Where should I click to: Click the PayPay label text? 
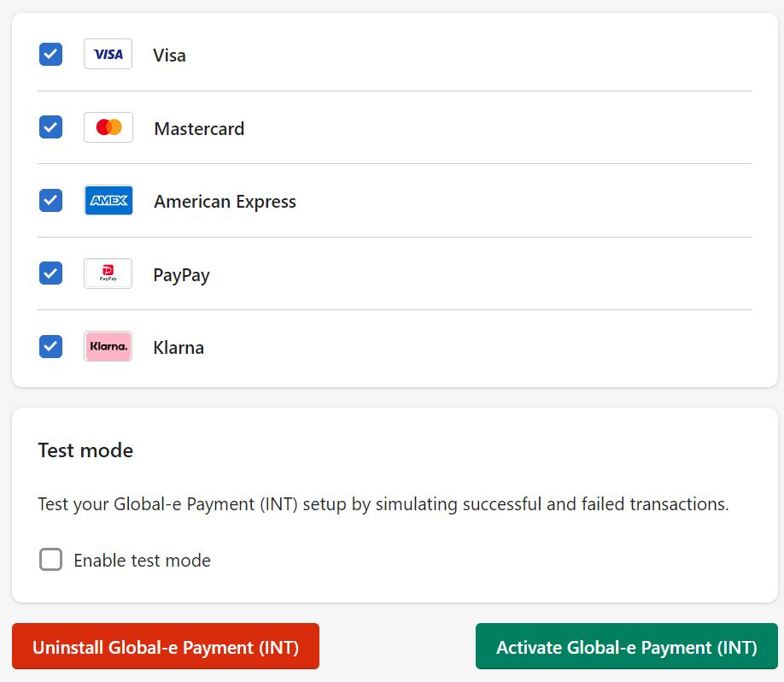(180, 274)
